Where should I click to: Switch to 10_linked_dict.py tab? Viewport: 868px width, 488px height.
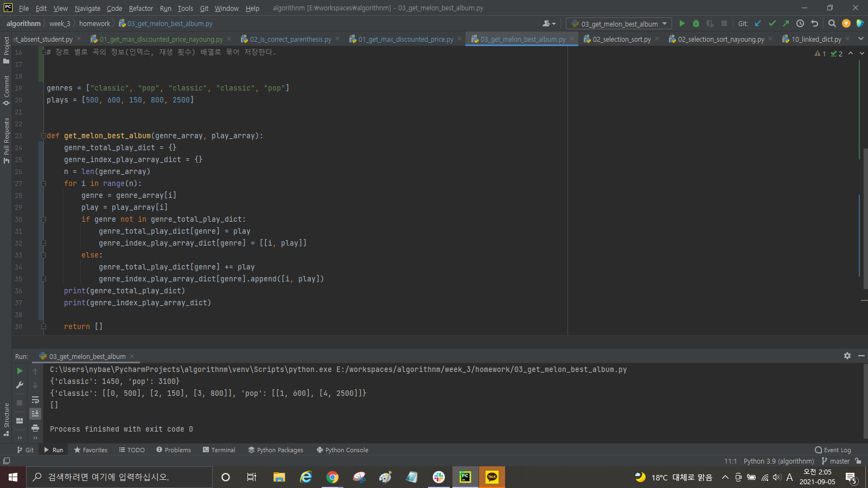816,39
